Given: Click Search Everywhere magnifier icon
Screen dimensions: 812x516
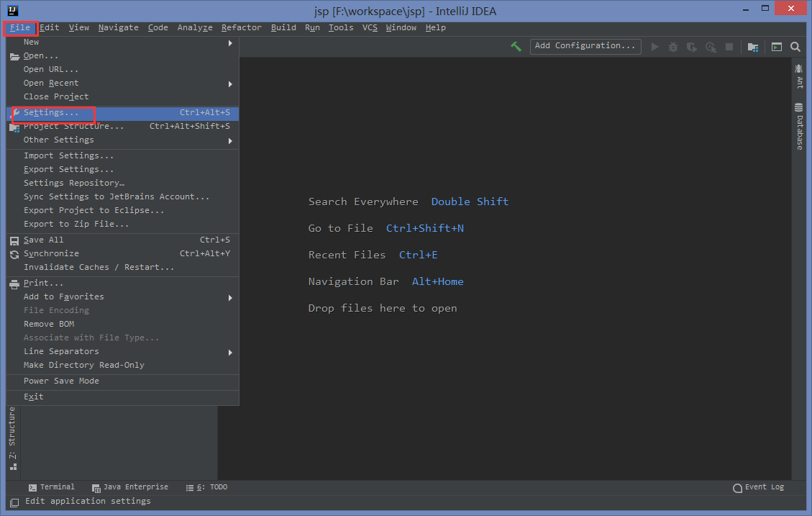Looking at the screenshot, I should [x=795, y=47].
